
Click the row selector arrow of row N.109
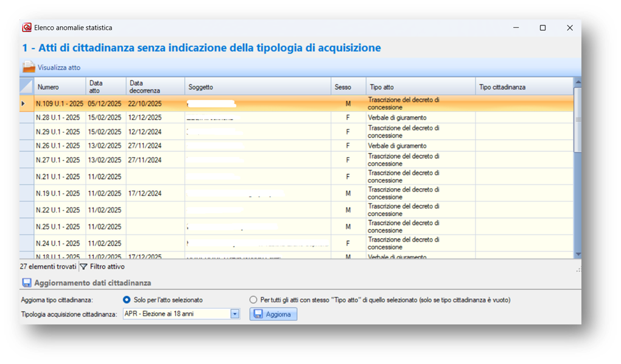tap(24, 104)
